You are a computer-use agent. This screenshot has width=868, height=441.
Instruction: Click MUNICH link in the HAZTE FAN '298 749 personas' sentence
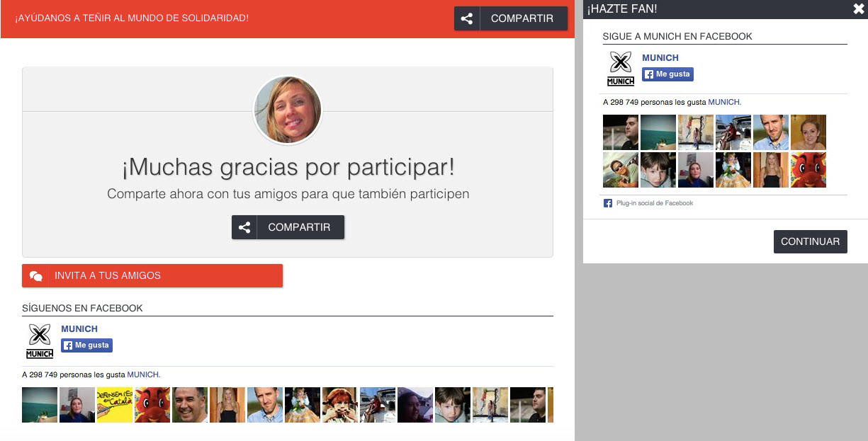(724, 102)
